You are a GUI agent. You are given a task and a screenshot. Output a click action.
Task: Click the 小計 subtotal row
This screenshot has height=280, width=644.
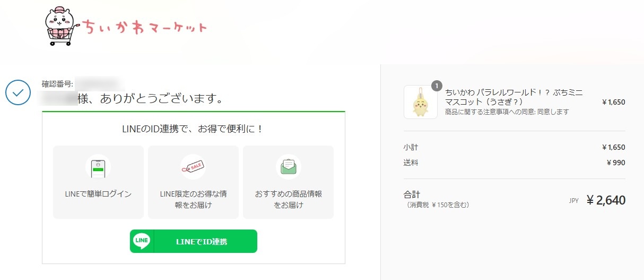tap(514, 147)
